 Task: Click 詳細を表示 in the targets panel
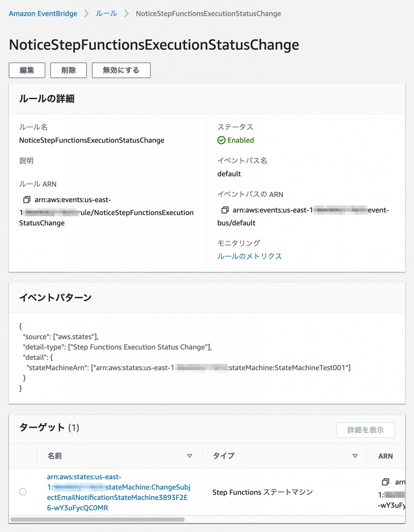click(x=366, y=430)
